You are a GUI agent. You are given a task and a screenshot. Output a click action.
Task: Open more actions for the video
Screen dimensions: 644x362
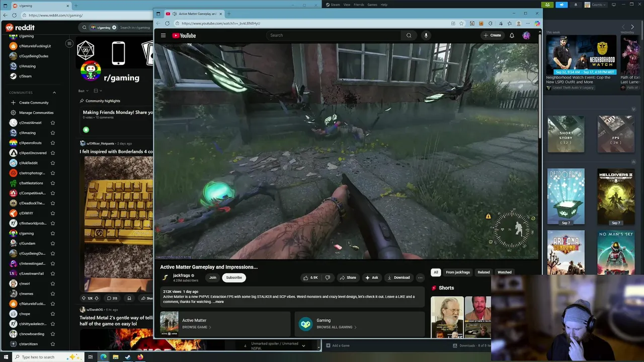[420, 278]
